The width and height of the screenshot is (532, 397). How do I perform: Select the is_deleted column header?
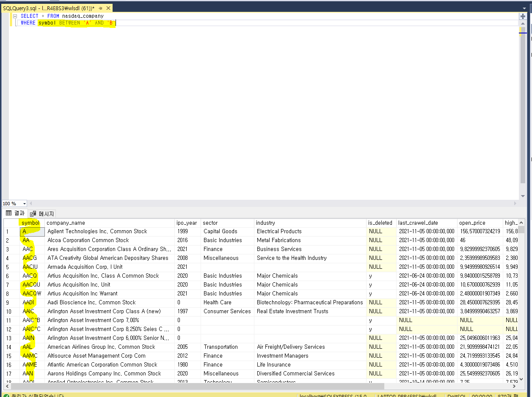[x=381, y=223]
